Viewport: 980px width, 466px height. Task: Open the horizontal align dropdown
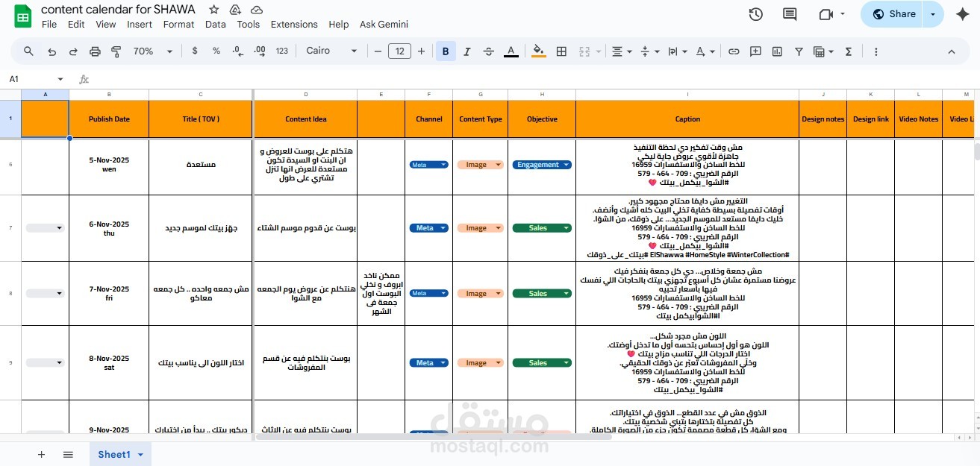tap(621, 51)
